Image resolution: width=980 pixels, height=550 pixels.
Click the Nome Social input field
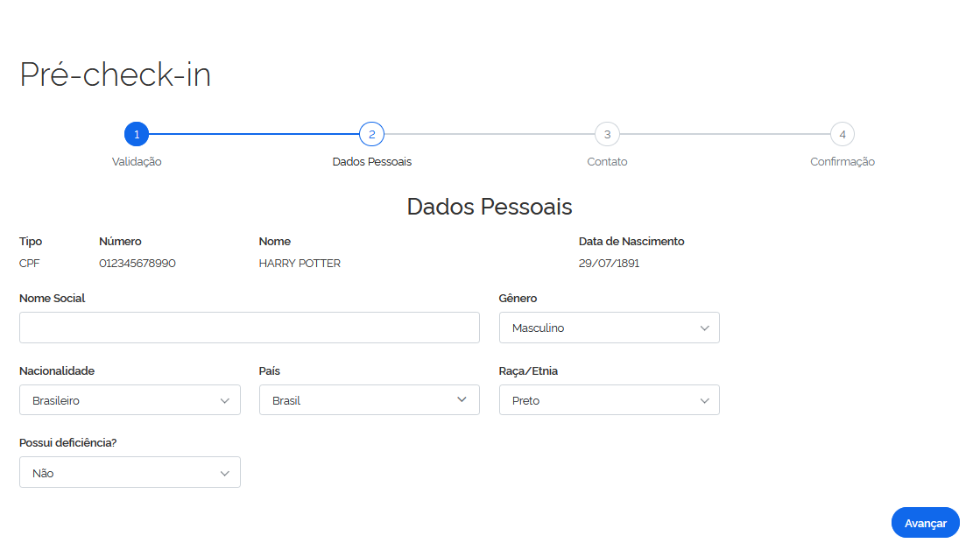pyautogui.click(x=250, y=328)
